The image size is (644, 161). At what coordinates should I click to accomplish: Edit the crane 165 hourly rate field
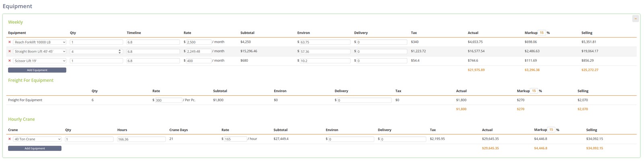(235, 139)
